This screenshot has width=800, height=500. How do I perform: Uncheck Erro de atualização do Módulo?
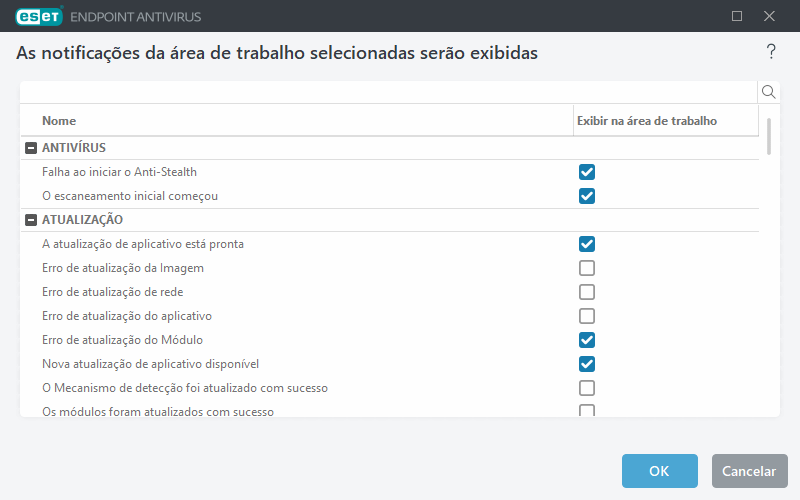click(587, 340)
